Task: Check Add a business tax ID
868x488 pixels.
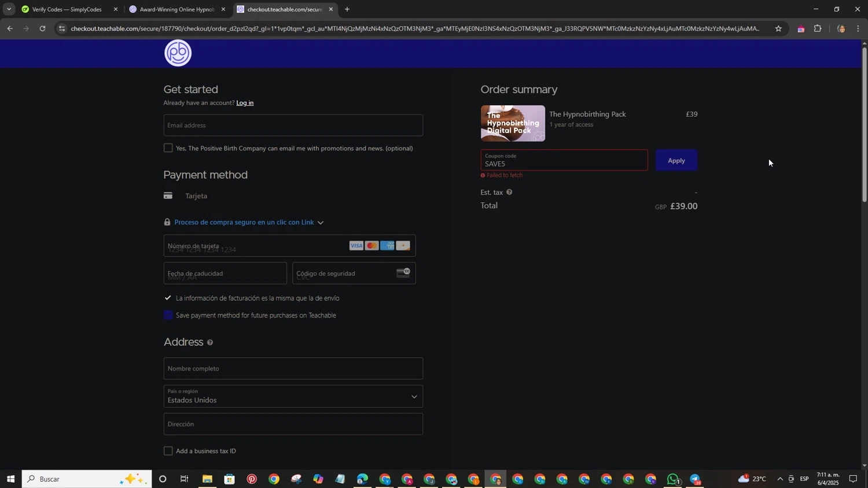Action: point(168,451)
